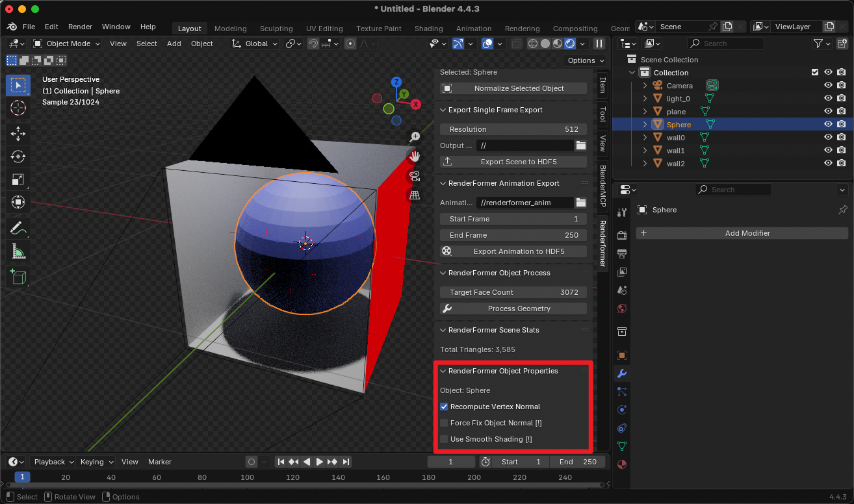Hide Camera in viewport via eye icon
Screen dimensions: 854x504
click(828, 85)
